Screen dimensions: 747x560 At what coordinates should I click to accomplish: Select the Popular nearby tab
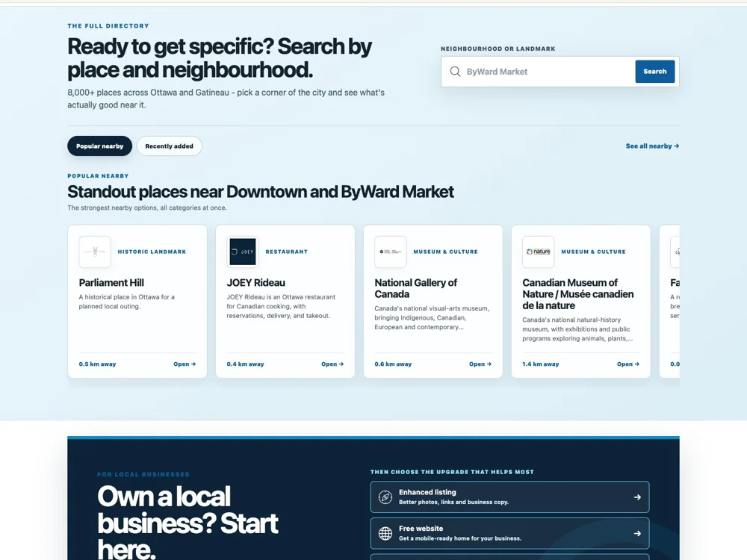[99, 146]
